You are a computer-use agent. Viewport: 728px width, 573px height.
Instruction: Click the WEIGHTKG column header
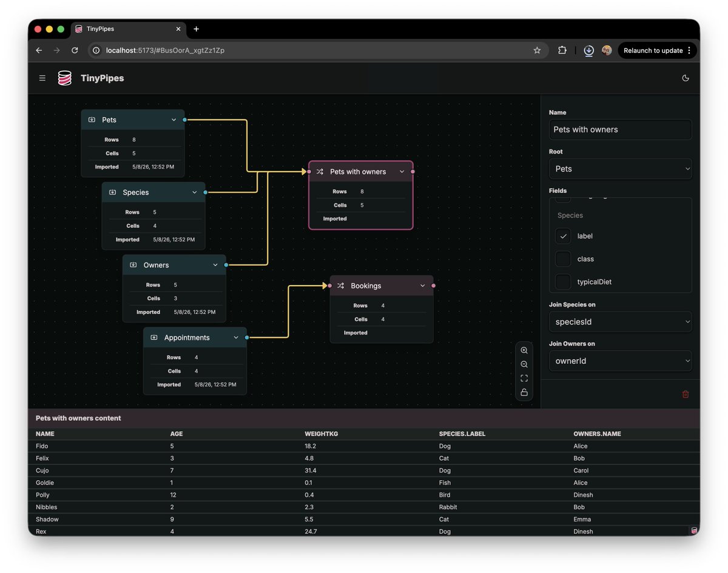(x=320, y=434)
